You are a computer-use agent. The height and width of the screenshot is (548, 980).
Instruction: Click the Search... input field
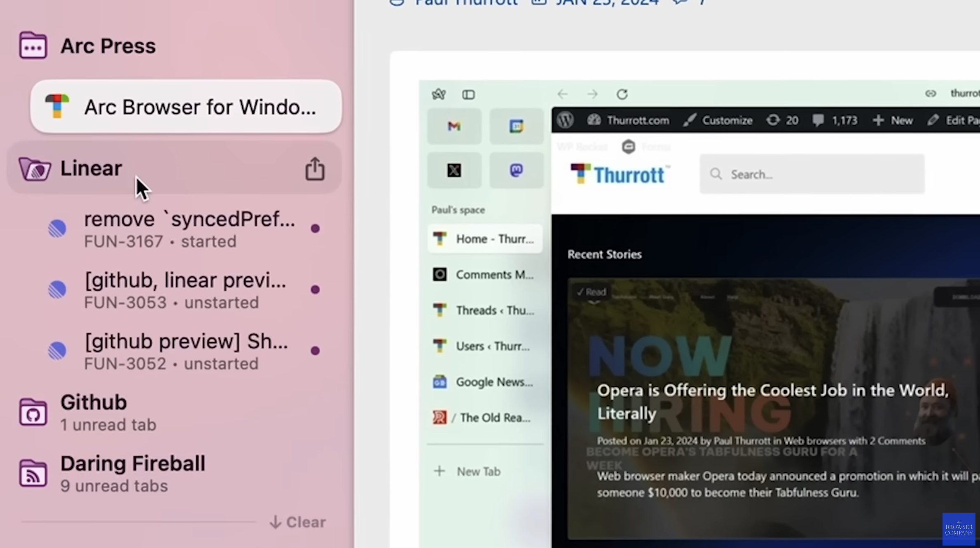812,174
